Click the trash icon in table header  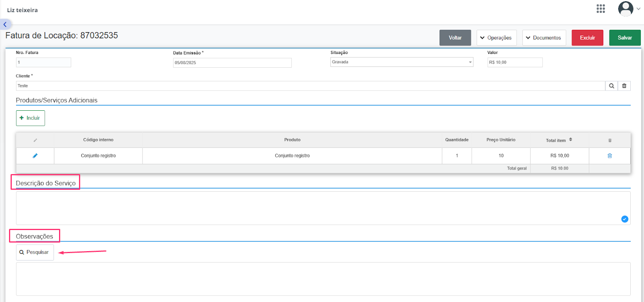coord(610,140)
